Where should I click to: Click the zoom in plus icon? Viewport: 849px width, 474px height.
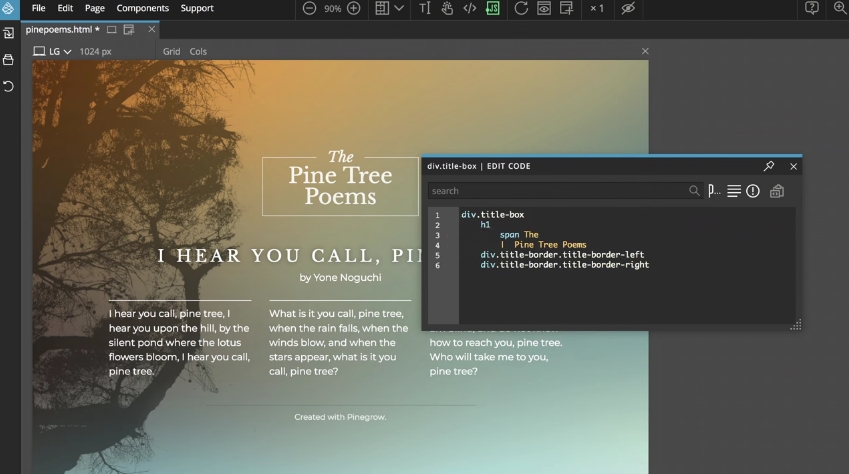[353, 8]
